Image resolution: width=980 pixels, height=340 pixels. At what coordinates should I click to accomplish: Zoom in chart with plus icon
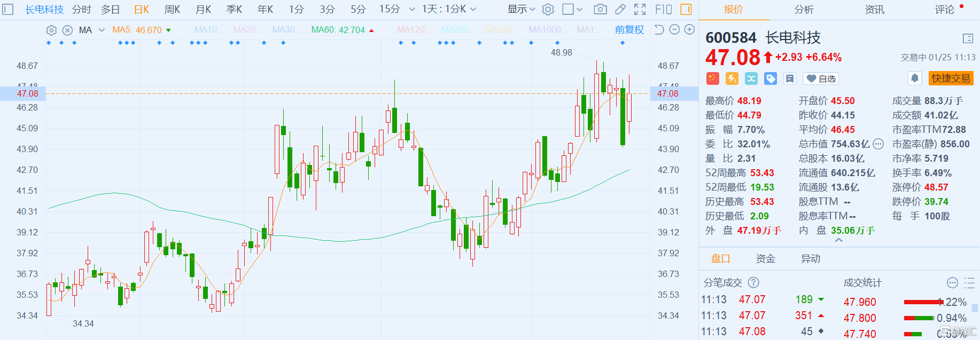click(690, 29)
